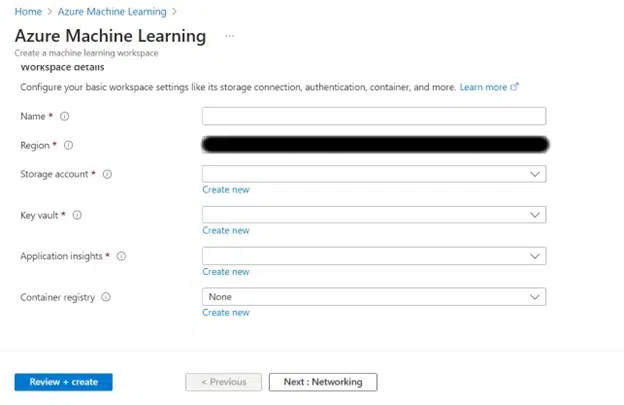Image resolution: width=624 pixels, height=405 pixels.
Task: Click the info icon next to Name
Action: click(x=65, y=116)
